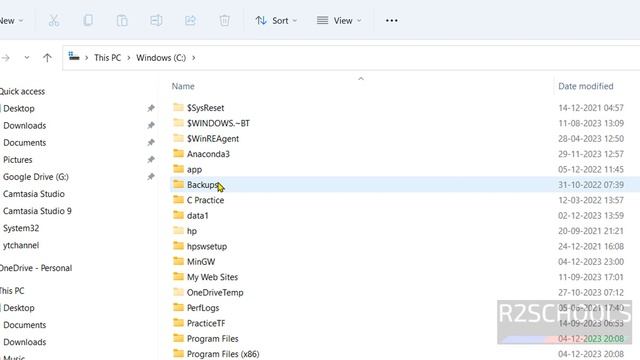Select the PracticeTF folder icon
The height and width of the screenshot is (360, 640).
pyautogui.click(x=178, y=323)
